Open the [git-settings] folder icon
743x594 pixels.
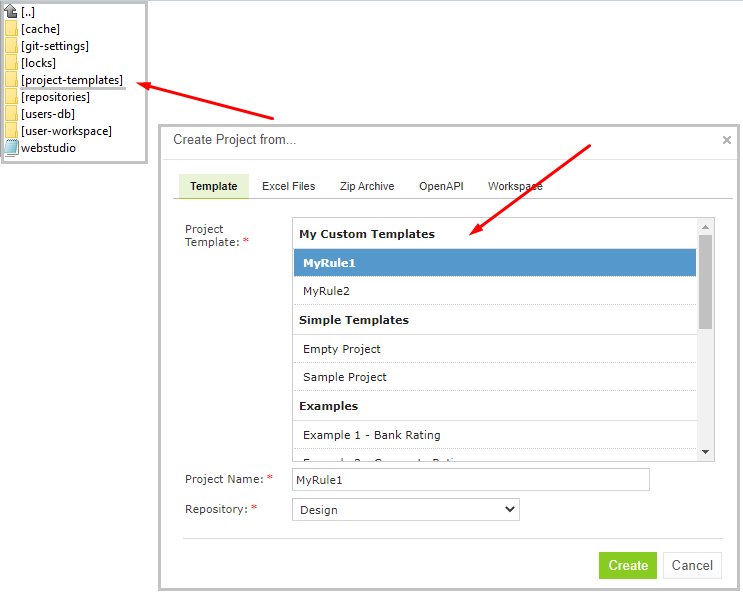pyautogui.click(x=12, y=46)
